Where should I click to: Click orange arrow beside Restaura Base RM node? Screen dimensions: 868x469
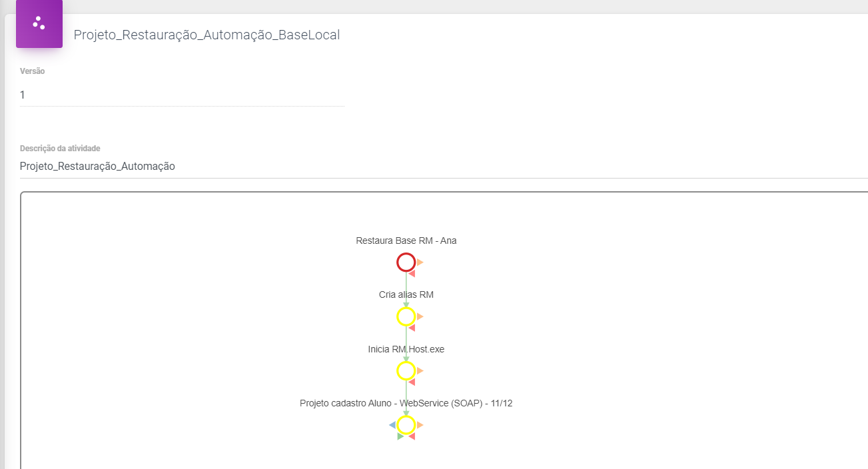tap(420, 262)
